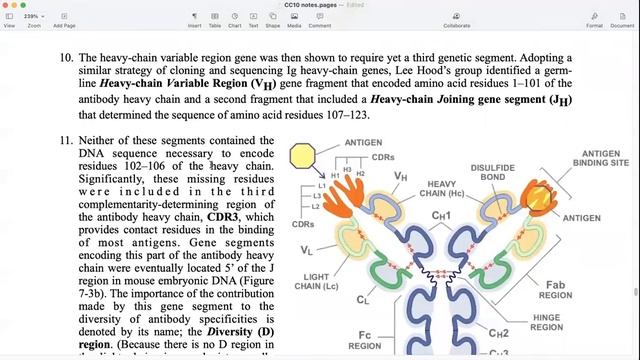Click the 'HEAVY CHAIN (Hc)' label
The width and height of the screenshot is (640, 360).
click(442, 189)
